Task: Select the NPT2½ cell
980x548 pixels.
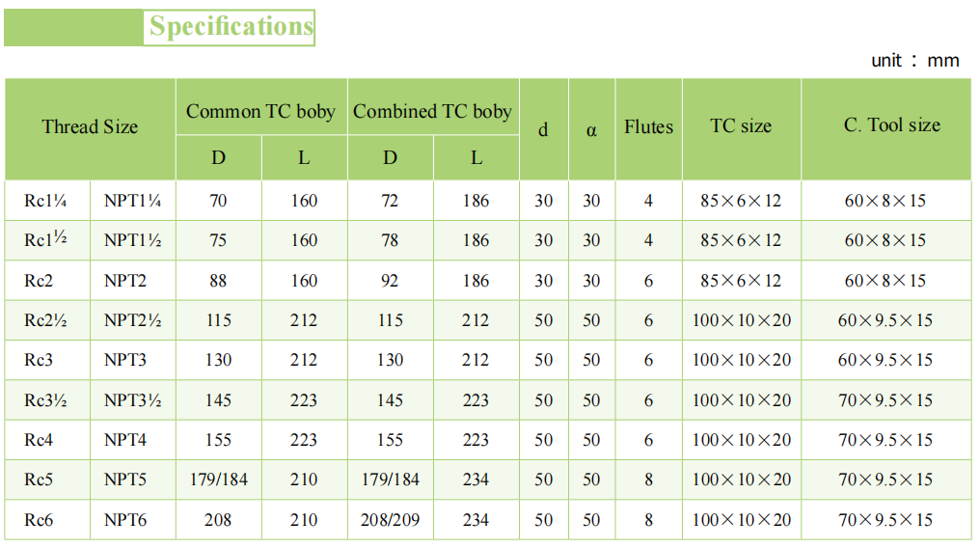Action: (x=133, y=320)
